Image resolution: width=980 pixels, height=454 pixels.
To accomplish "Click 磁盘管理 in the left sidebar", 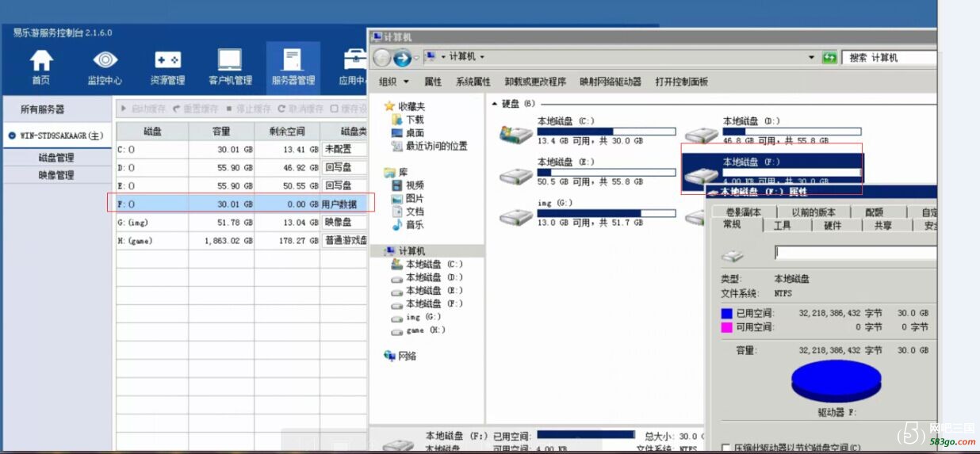I will tap(56, 158).
